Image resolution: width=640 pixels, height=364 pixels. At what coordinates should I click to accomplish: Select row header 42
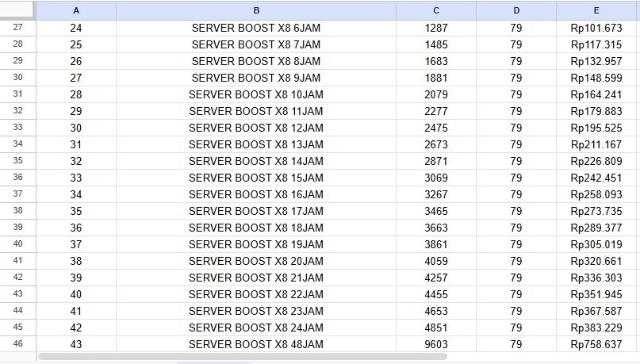click(x=17, y=278)
